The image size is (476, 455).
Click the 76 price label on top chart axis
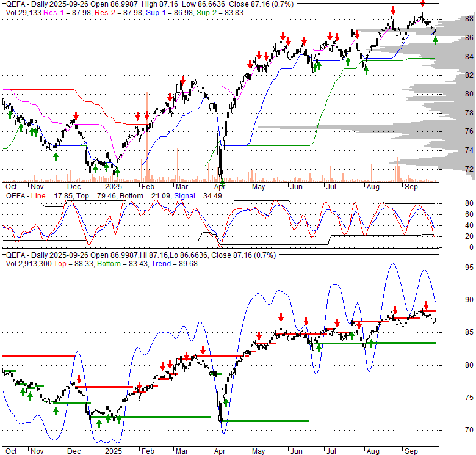[x=469, y=131]
